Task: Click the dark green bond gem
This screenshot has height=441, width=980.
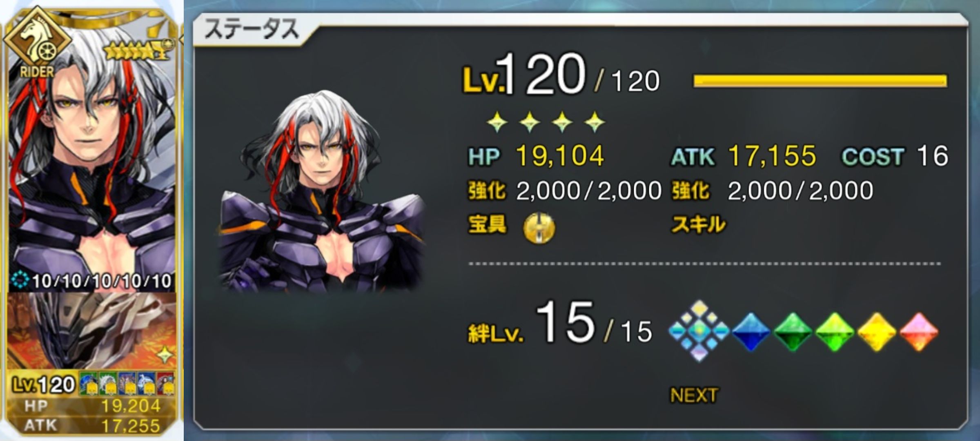Action: click(793, 332)
